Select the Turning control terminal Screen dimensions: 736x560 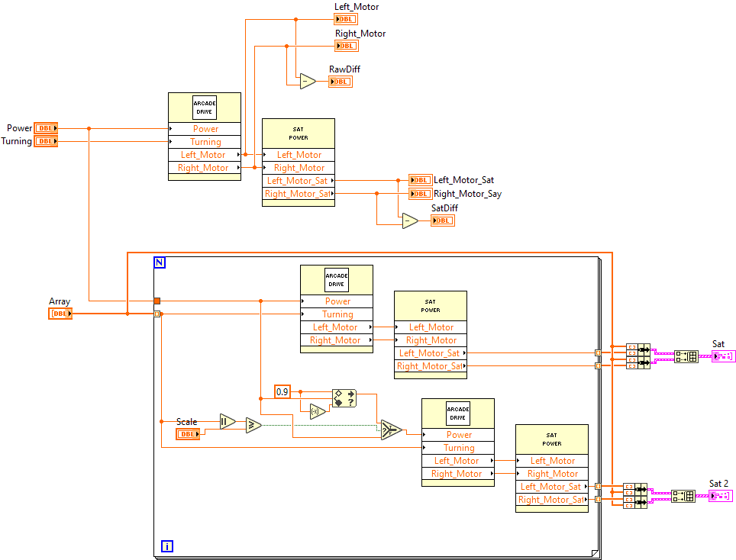click(46, 141)
